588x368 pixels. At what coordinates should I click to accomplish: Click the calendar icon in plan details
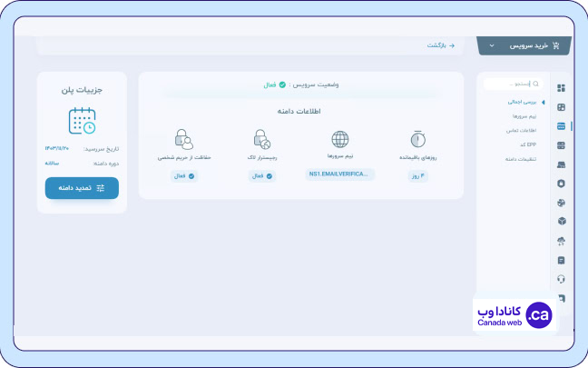pos(82,121)
